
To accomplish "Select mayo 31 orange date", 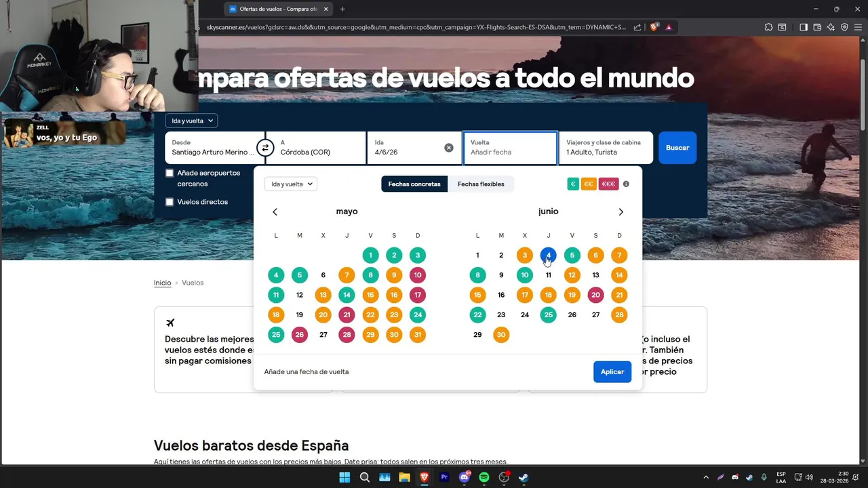I will (418, 335).
